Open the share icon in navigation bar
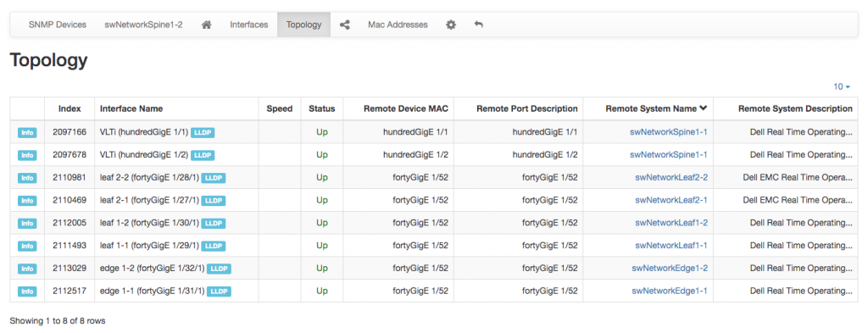This screenshot has width=868, height=333. [344, 25]
